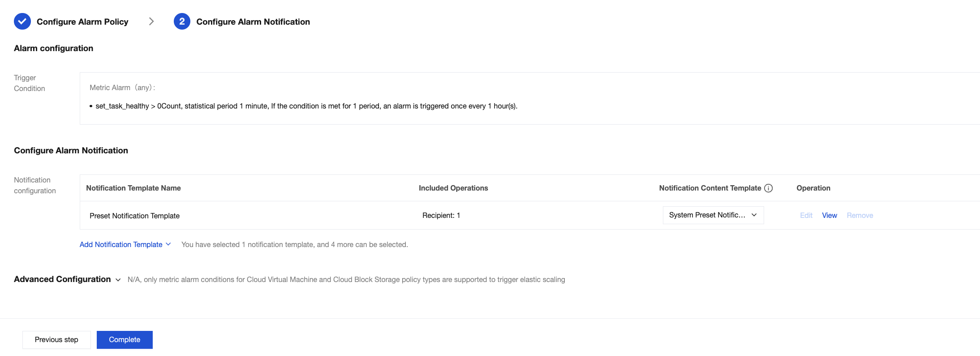Click the Included Operations column header

(453, 188)
